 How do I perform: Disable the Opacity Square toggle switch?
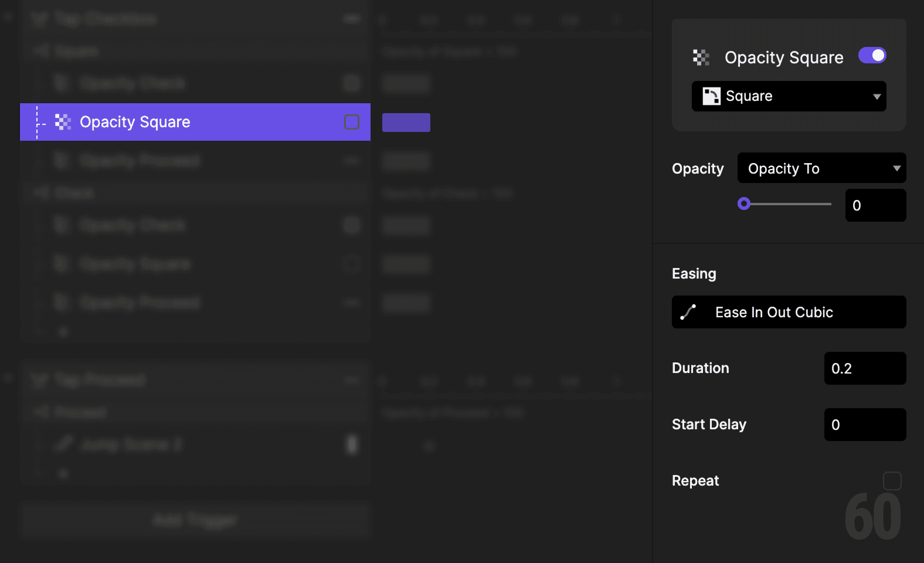pyautogui.click(x=872, y=55)
